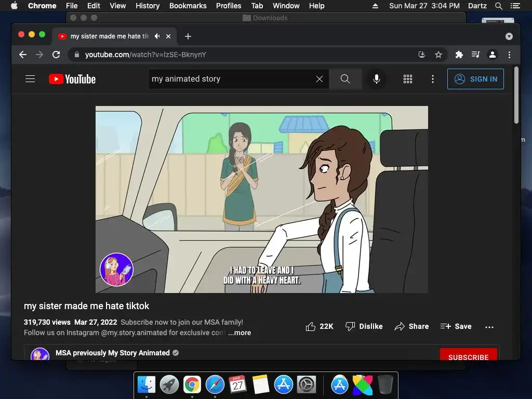Open the View menu
This screenshot has width=532, height=399.
pos(118,6)
